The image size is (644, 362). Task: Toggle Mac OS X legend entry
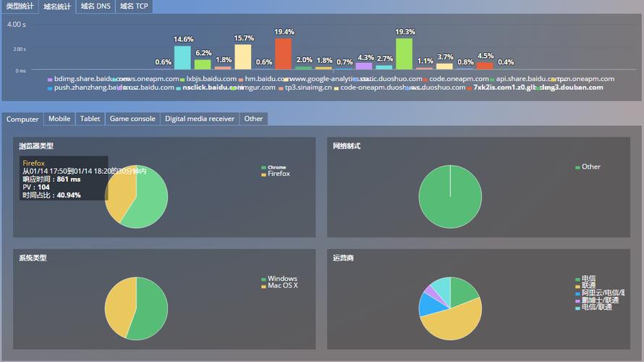[x=282, y=286]
